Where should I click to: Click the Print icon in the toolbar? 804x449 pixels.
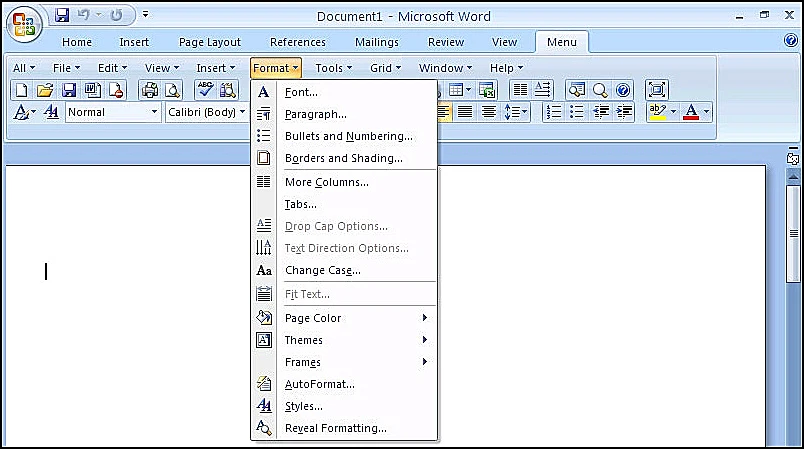pyautogui.click(x=150, y=90)
